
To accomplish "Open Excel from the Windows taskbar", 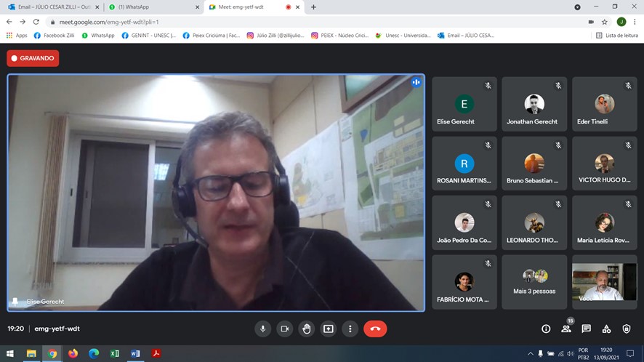I will pos(114,354).
